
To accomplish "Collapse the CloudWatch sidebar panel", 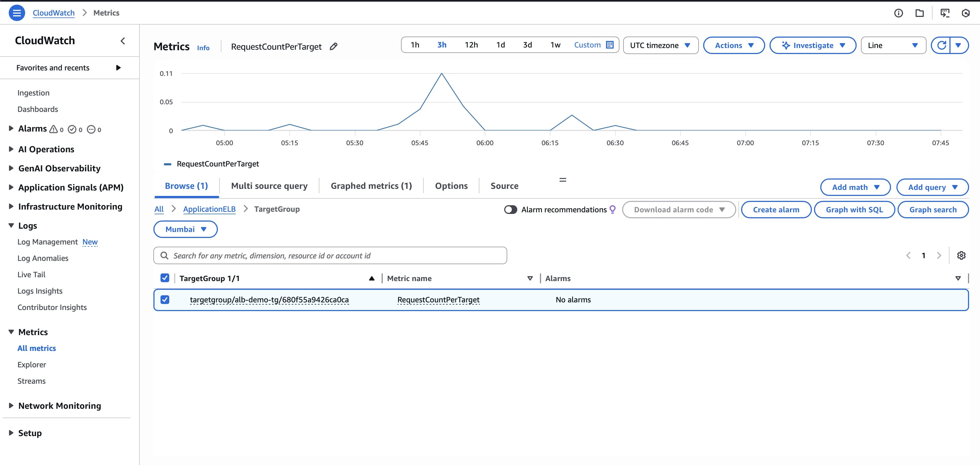I will [x=123, y=41].
